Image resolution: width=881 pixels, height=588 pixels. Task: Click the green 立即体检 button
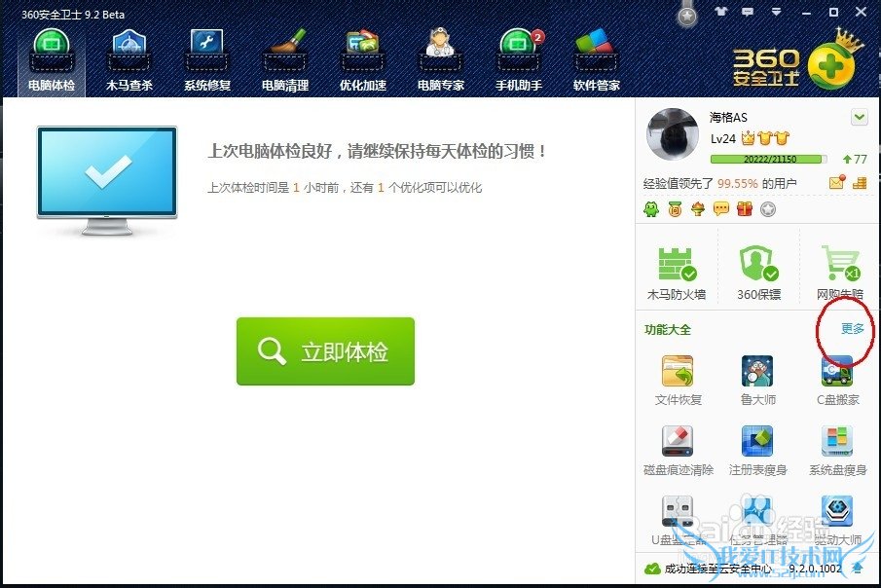325,351
